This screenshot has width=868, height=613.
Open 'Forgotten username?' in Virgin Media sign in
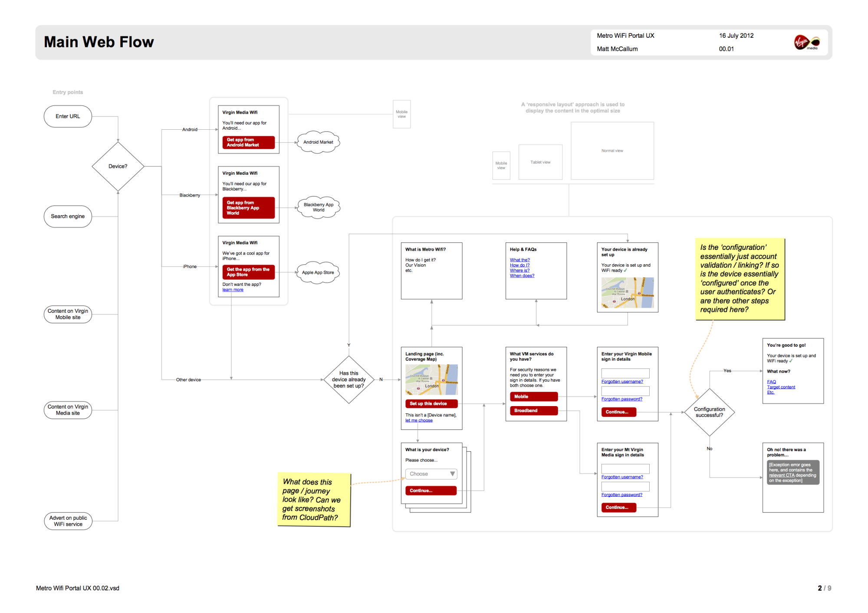(622, 477)
